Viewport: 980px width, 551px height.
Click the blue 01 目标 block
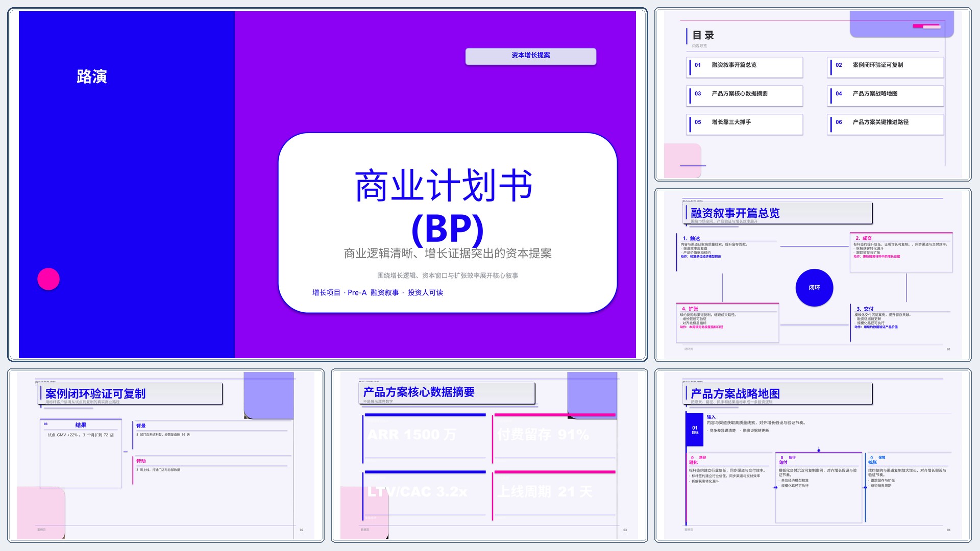tap(695, 430)
